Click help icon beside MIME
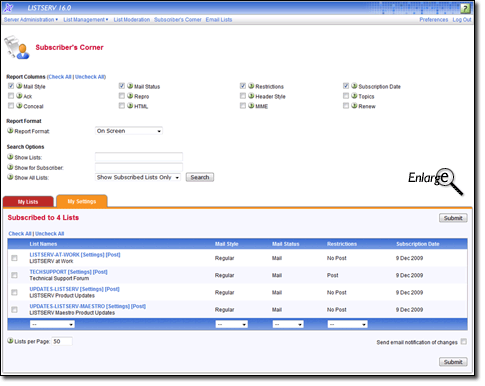The height and width of the screenshot is (386, 485). 251,106
